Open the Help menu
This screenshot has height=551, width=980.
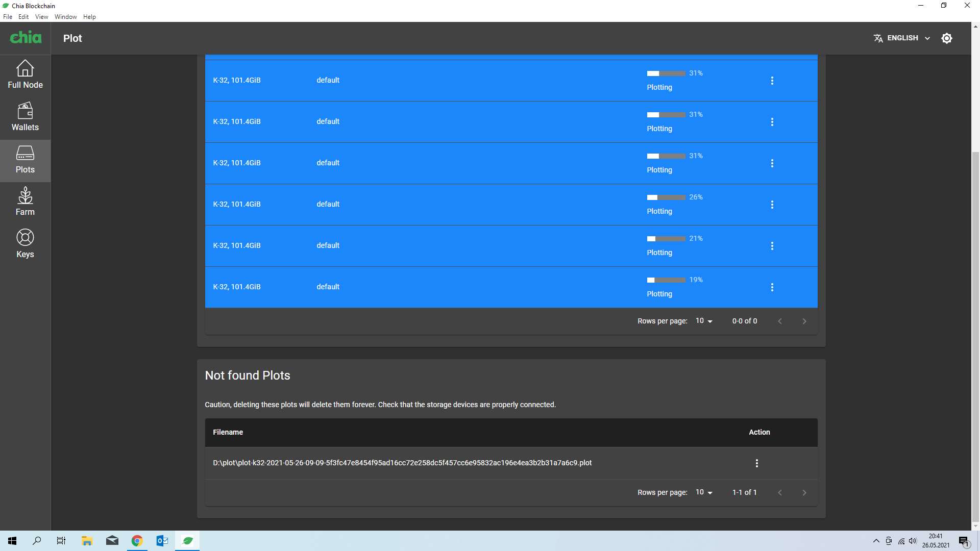(x=89, y=17)
